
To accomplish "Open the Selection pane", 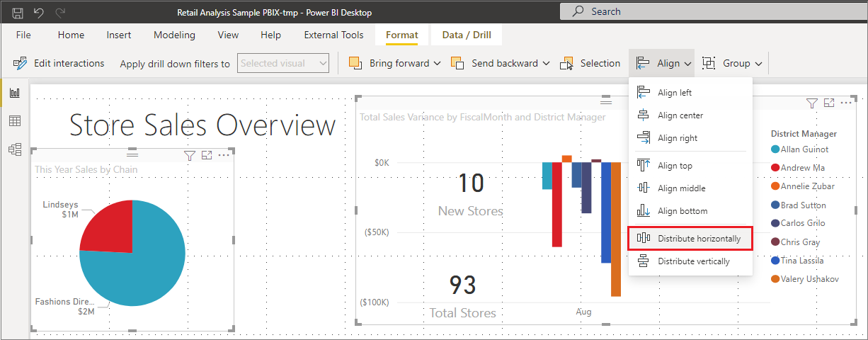I will click(590, 63).
